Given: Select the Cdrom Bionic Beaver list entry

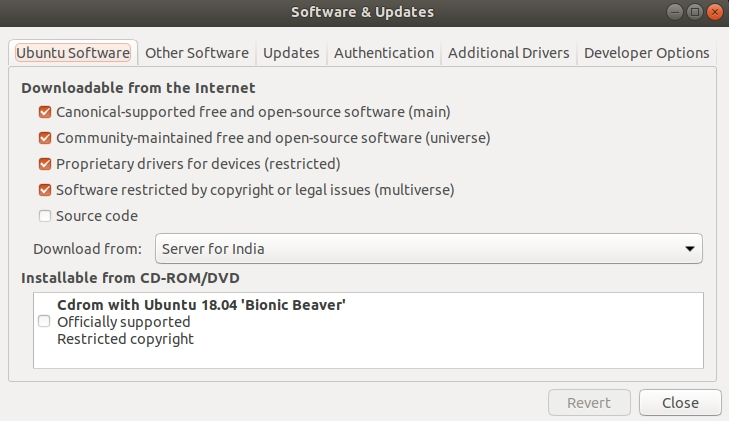Looking at the screenshot, I should (368, 322).
